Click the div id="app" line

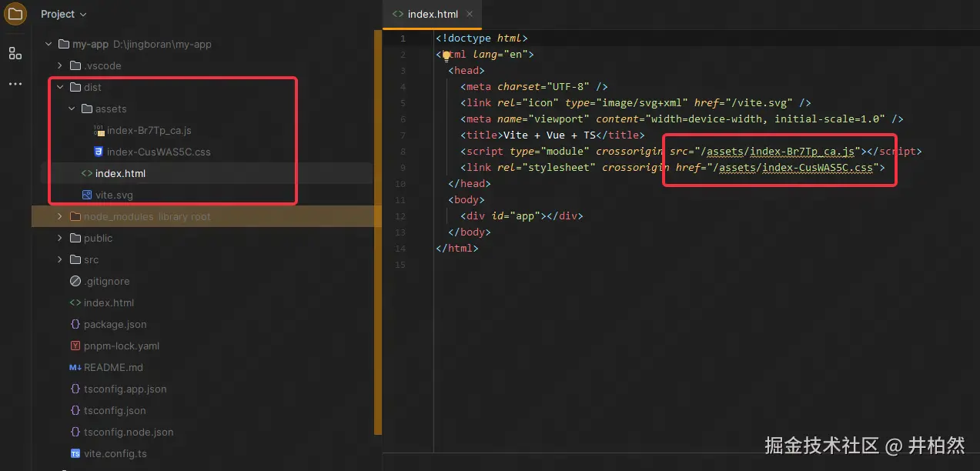click(x=522, y=216)
